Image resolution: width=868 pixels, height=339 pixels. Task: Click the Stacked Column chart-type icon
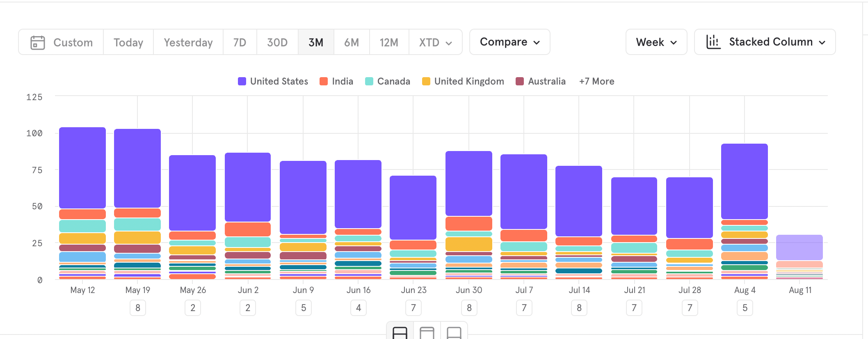(713, 42)
